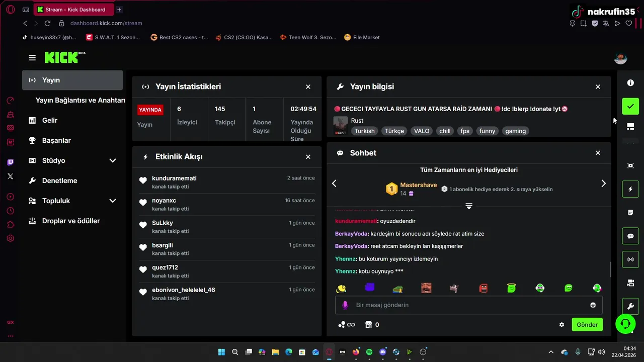Open the File Market bookmark

[x=362, y=37]
